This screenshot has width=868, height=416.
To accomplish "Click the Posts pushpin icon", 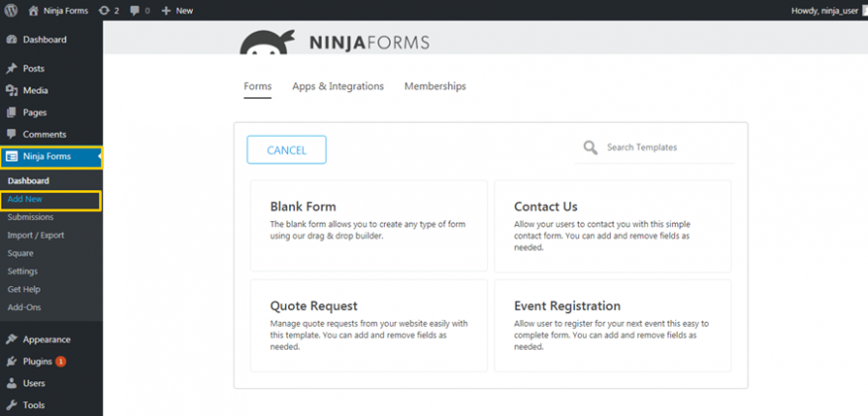I will click(12, 68).
